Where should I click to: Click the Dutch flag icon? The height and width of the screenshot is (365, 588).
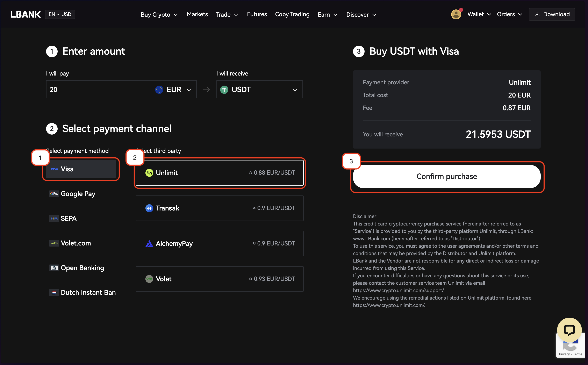point(54,293)
